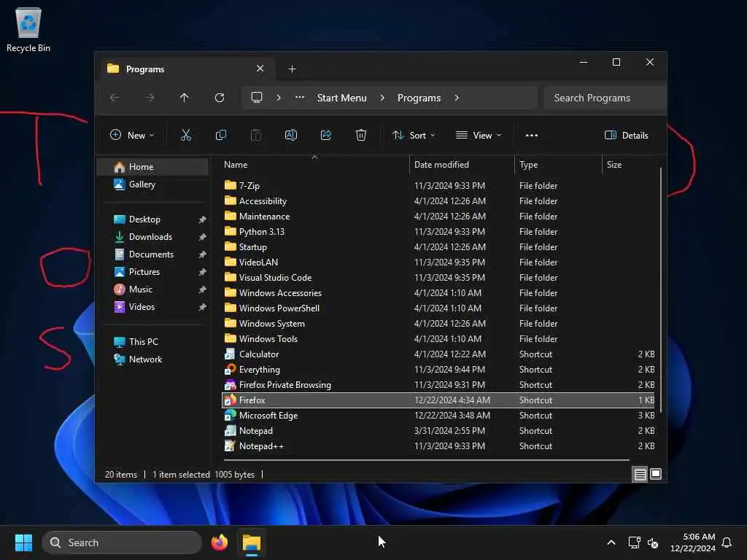Image resolution: width=747 pixels, height=560 pixels.
Task: Click the Copy icon in toolbar
Action: pyautogui.click(x=220, y=135)
